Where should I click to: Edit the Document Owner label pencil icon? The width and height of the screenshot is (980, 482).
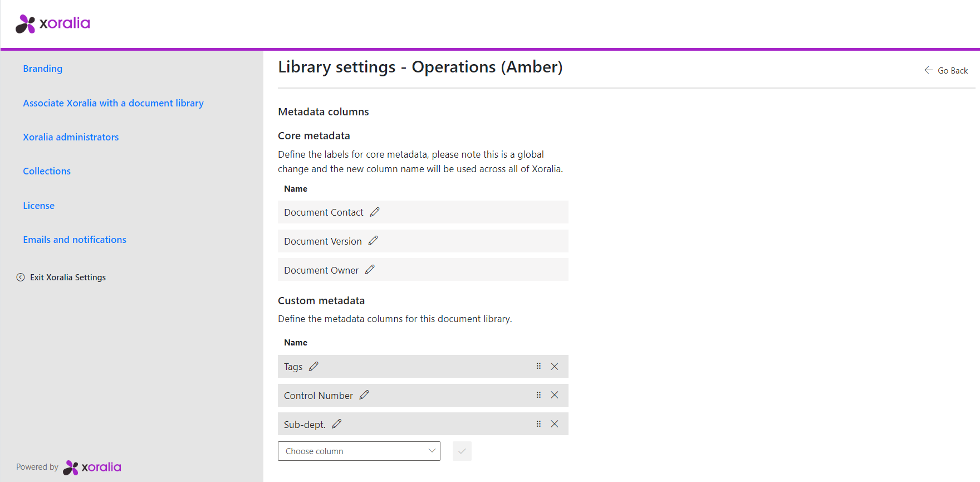point(370,270)
